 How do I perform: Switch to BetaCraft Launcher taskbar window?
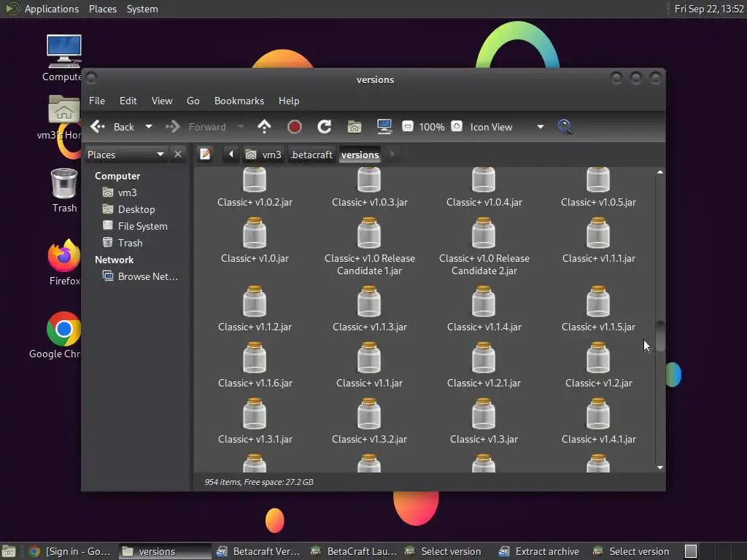pyautogui.click(x=354, y=551)
